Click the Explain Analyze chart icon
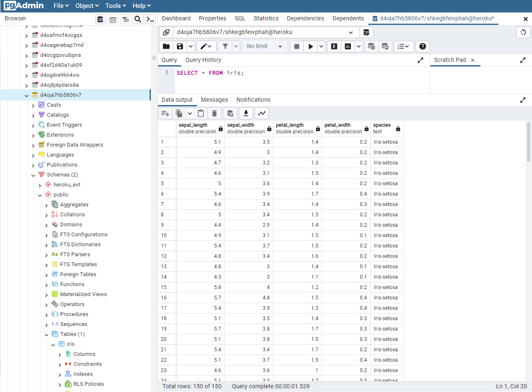This screenshot has height=392, width=532. tap(348, 47)
